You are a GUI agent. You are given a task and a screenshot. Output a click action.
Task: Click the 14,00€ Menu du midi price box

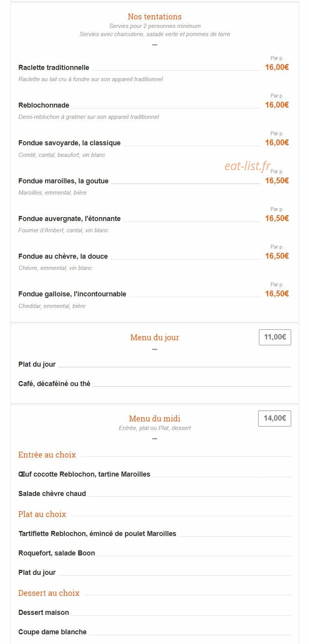click(274, 418)
